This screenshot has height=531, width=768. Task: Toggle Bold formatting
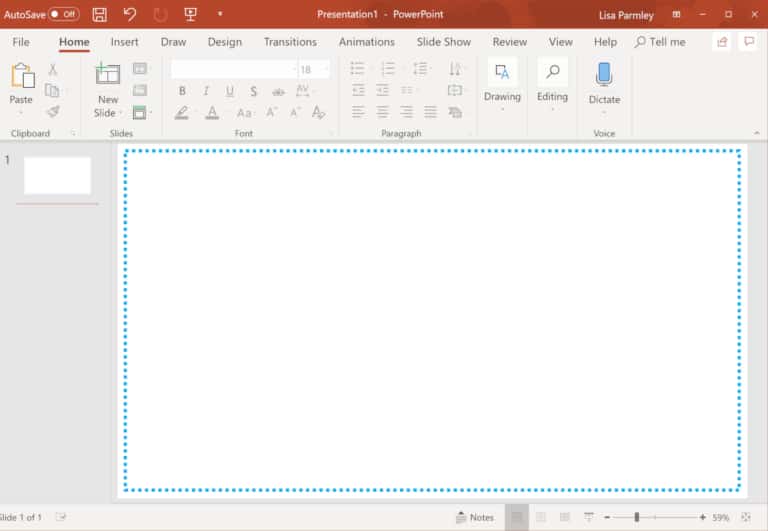(x=182, y=91)
